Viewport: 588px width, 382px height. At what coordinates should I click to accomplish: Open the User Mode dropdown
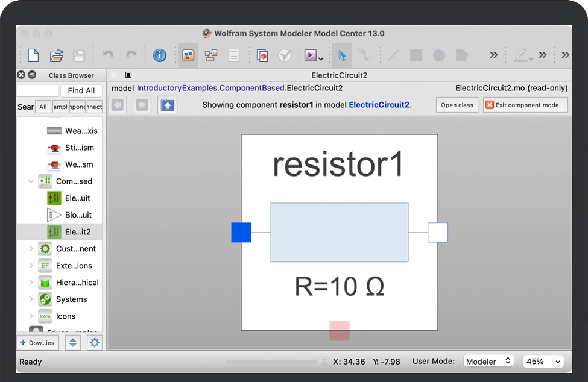tap(488, 361)
